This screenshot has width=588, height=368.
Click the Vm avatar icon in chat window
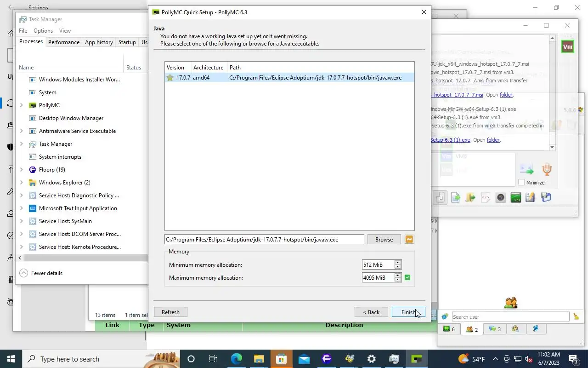[568, 47]
